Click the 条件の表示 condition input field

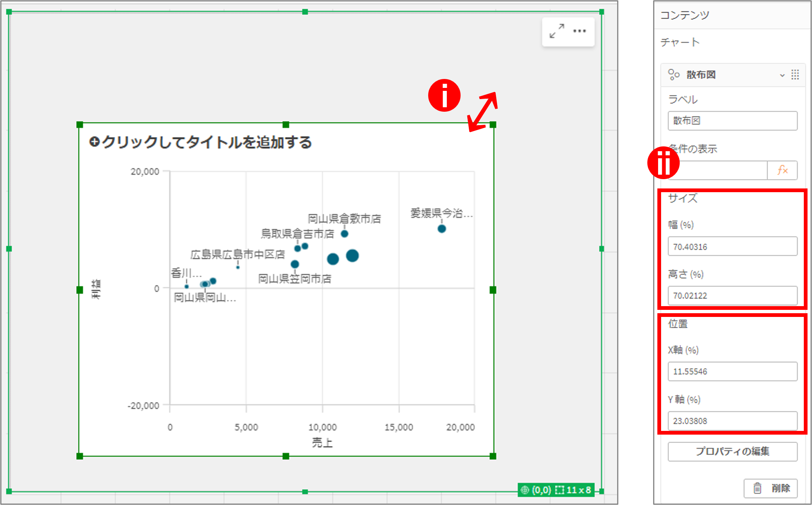[717, 170]
